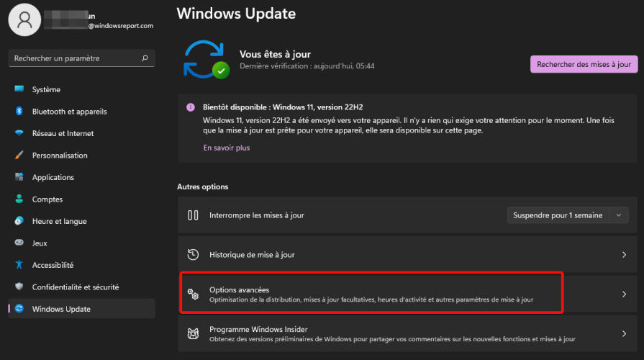644x360 pixels.
Task: Go to the Jeux section
Action: coord(81,243)
